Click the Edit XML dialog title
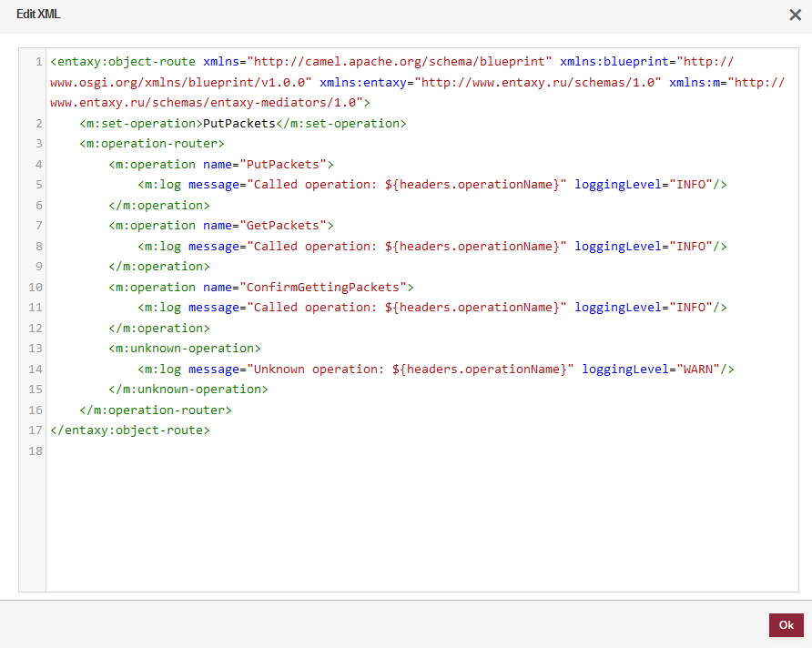 pyautogui.click(x=38, y=15)
